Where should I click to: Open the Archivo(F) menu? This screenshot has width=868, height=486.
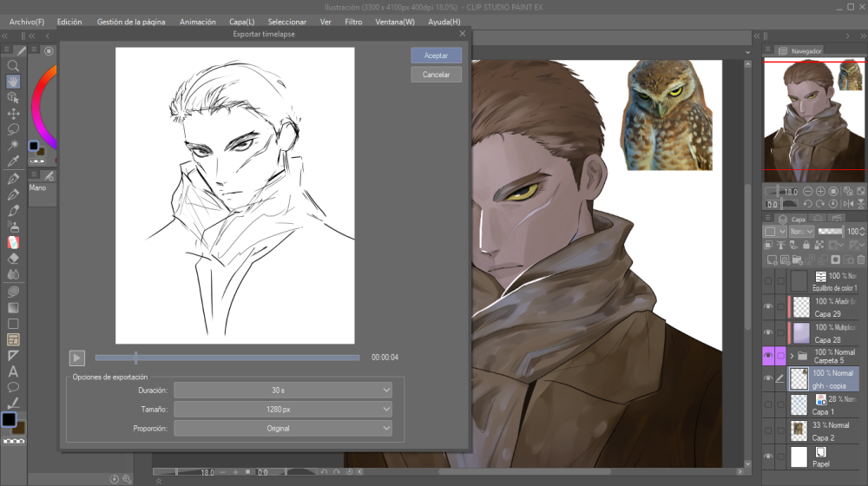tap(27, 22)
